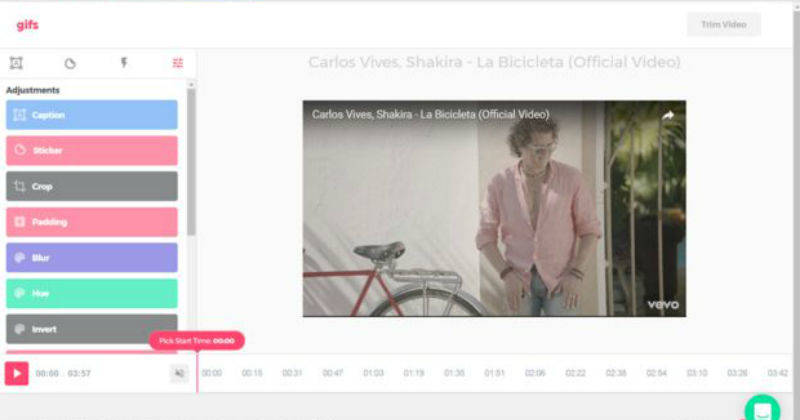This screenshot has height=420, width=800.
Task: Apply the Invert effect
Action: [x=92, y=329]
